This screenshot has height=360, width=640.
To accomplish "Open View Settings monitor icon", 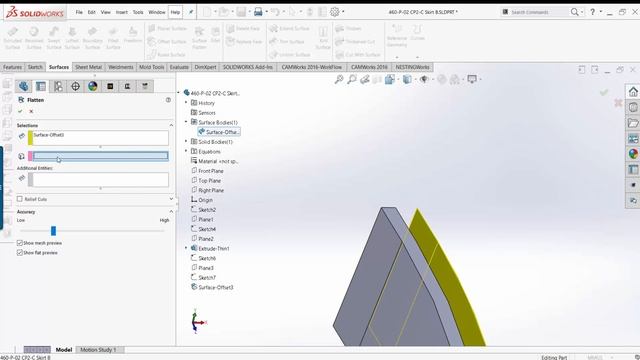I will (472, 79).
